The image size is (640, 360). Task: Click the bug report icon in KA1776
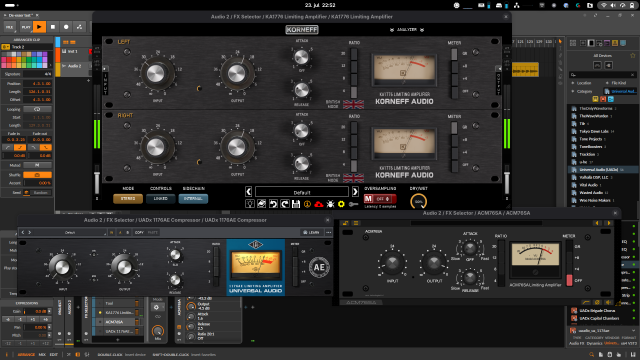(x=330, y=204)
